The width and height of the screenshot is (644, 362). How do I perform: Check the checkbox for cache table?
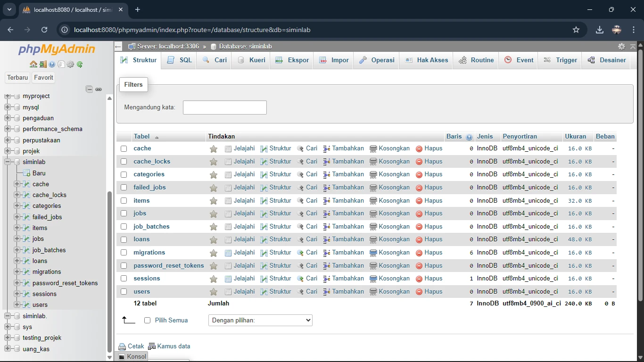point(124,149)
